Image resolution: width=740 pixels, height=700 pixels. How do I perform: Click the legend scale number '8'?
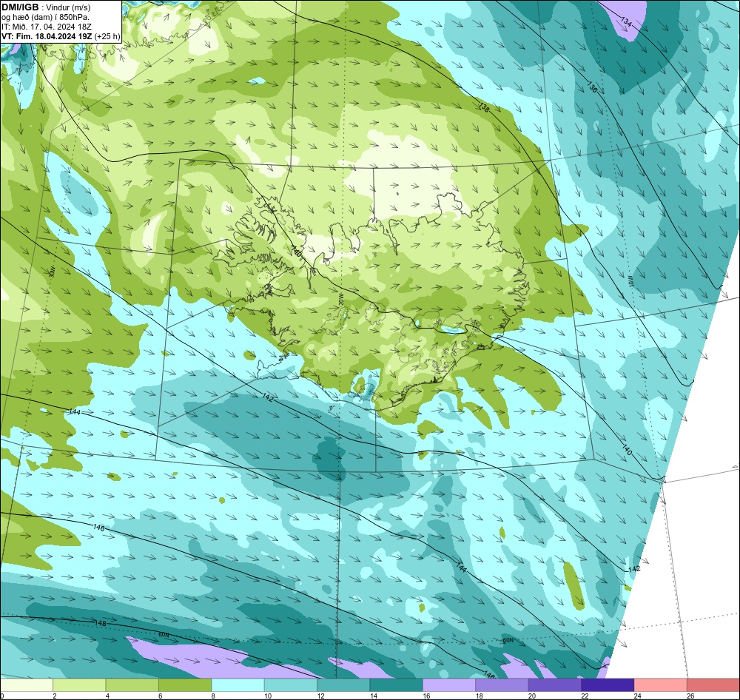(213, 696)
